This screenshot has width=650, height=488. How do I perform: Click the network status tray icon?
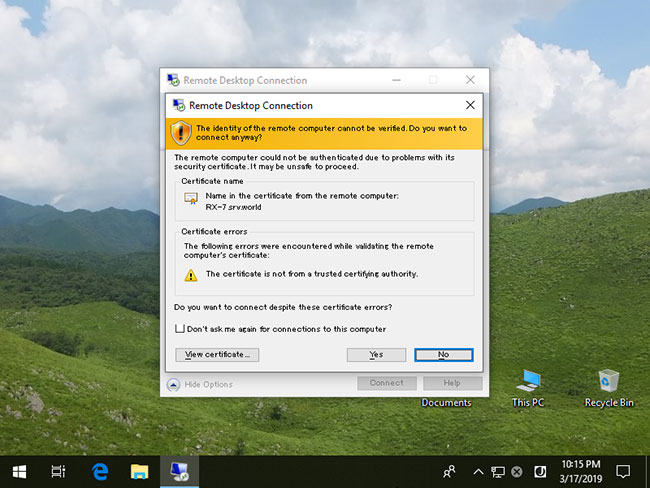click(x=497, y=471)
